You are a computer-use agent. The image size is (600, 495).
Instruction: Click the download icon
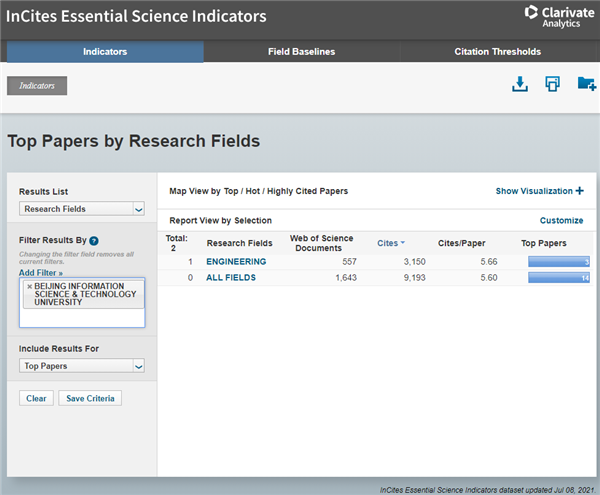(x=519, y=85)
